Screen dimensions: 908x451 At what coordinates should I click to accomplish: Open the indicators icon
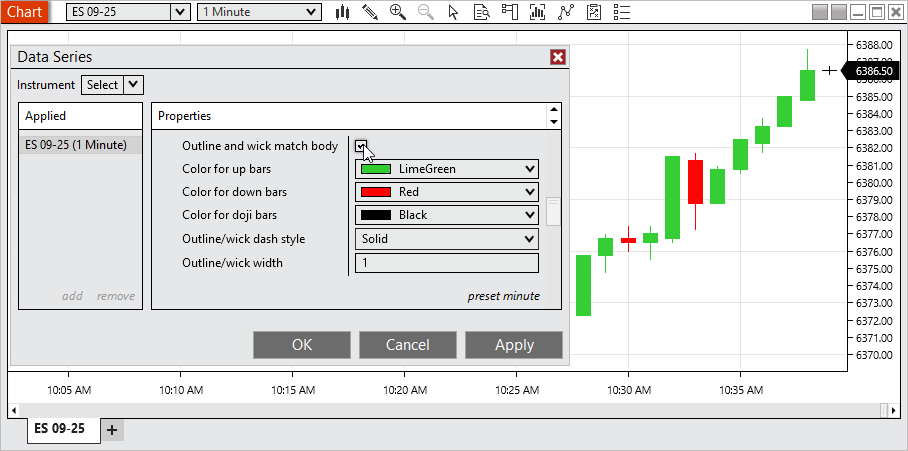(538, 12)
